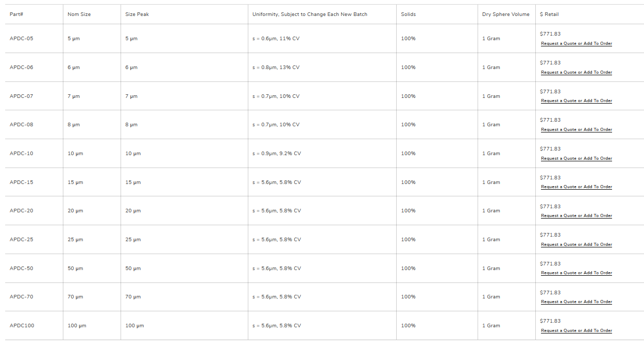Follow the Add To Order link for APDC-20
This screenshot has width=644, height=351.
[576, 216]
